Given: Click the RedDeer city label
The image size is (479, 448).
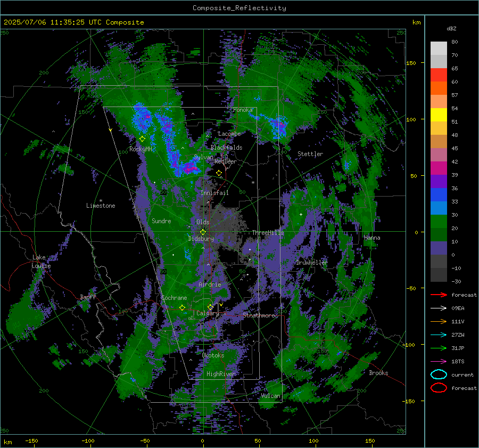Looking at the screenshot, I should point(226,161).
